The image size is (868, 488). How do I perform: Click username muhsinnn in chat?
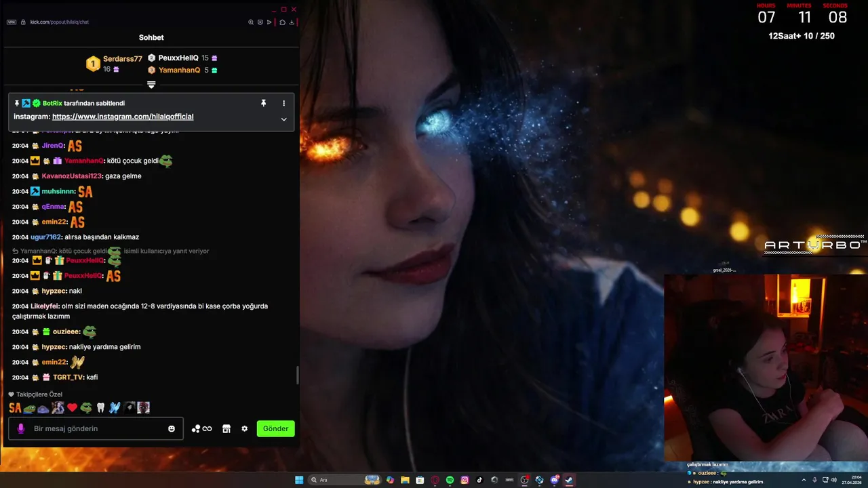pyautogui.click(x=58, y=192)
